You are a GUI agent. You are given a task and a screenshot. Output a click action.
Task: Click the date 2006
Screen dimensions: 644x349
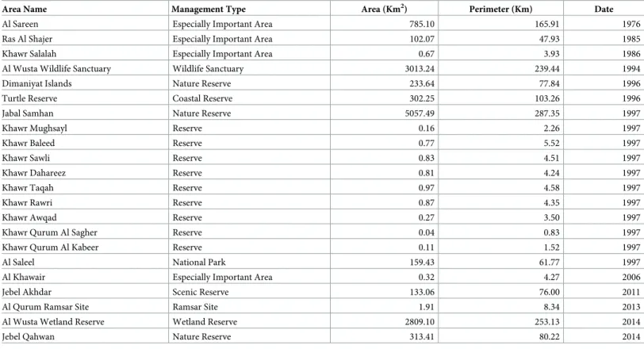click(631, 277)
